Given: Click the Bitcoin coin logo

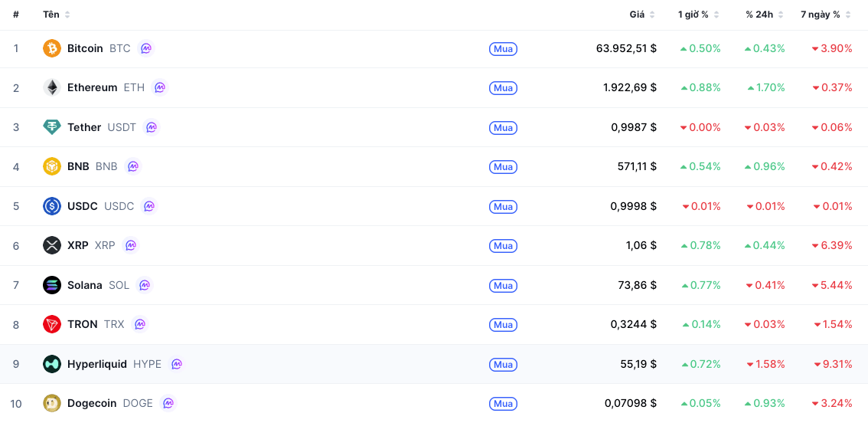Looking at the screenshot, I should coord(52,48).
